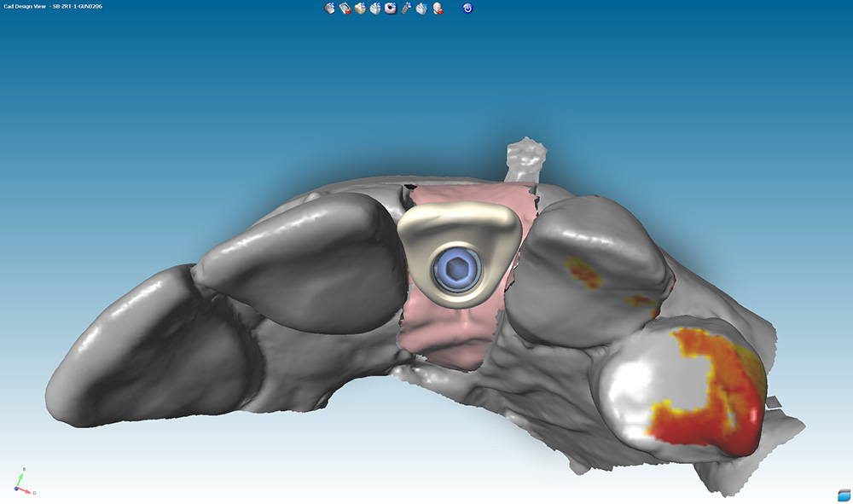Click the scan sheet icon with red marker
Screen dimensions: 853x504
click(x=345, y=8)
